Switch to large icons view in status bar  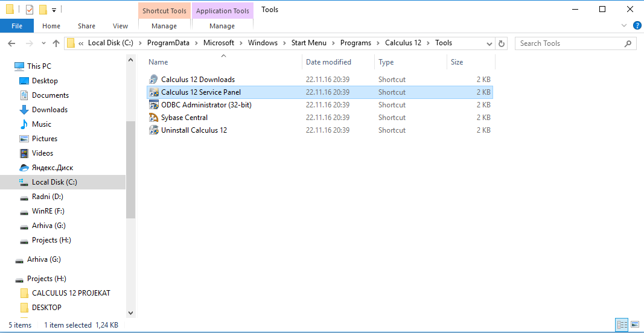634,325
